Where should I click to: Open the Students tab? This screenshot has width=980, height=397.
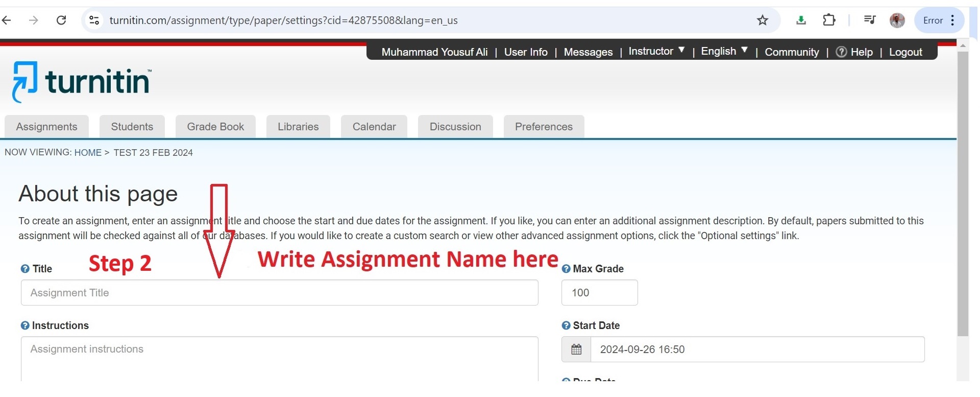132,127
